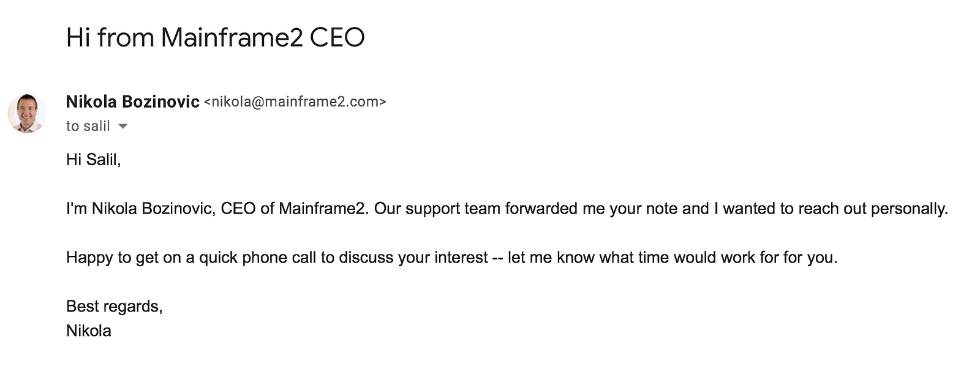The image size is (980, 377).
Task: Click the 'Nikola' signature at the bottom
Action: coord(88,331)
